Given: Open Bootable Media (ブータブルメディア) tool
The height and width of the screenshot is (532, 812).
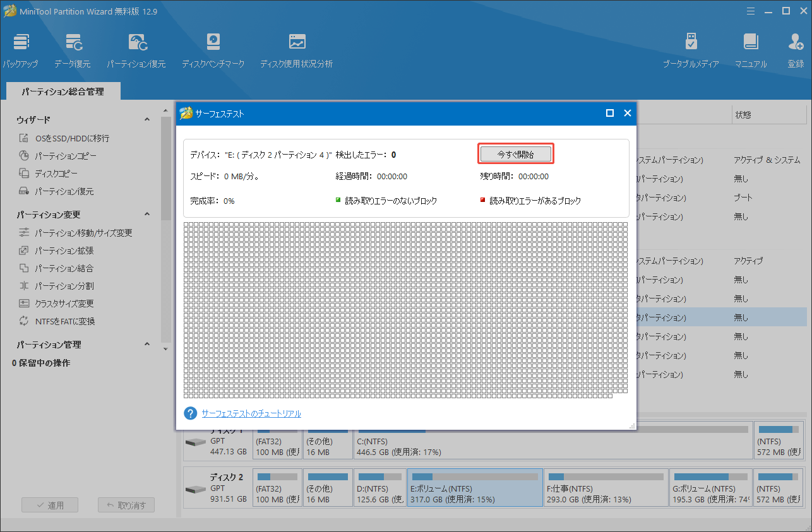Looking at the screenshot, I should 691,43.
